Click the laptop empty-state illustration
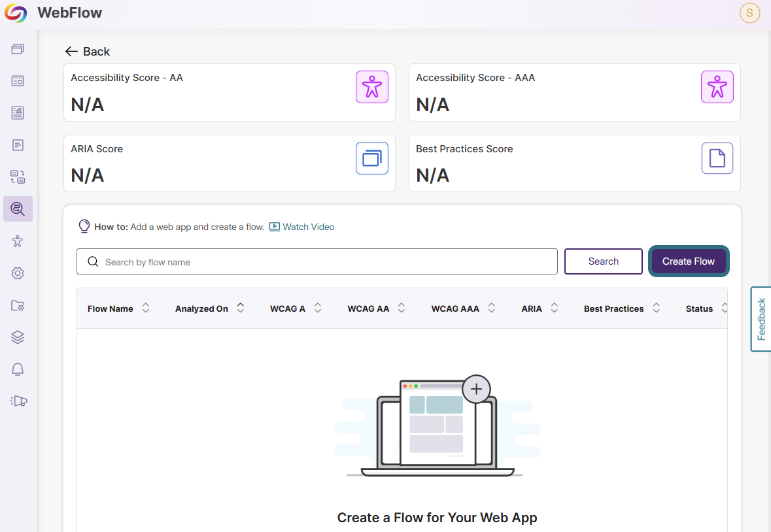Image resolution: width=771 pixels, height=532 pixels. (x=437, y=426)
